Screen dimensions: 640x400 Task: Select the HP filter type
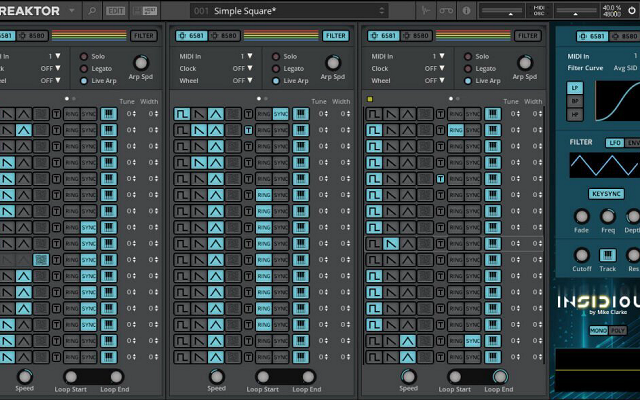coord(575,114)
